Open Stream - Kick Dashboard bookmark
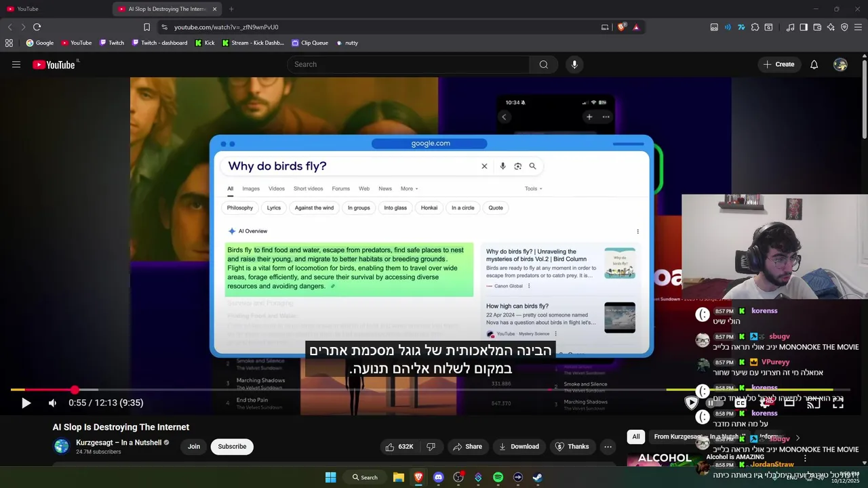 point(254,43)
